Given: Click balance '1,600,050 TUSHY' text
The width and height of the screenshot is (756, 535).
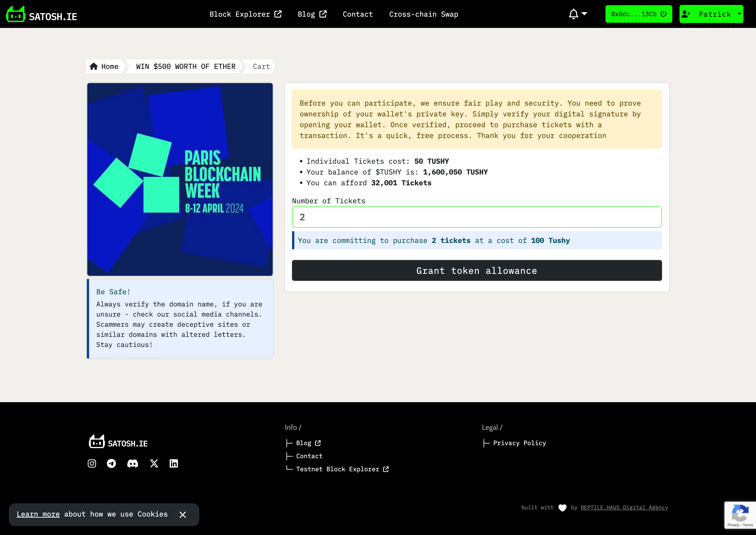Looking at the screenshot, I should [455, 172].
